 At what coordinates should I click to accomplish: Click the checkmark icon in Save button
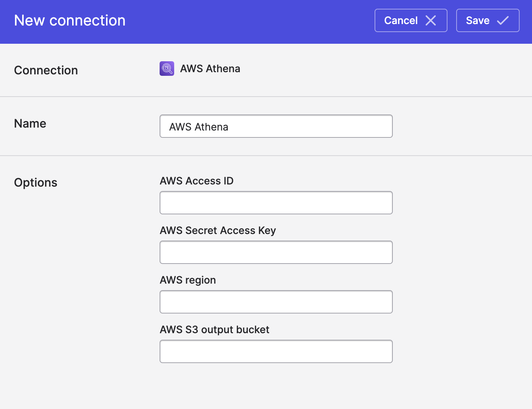(503, 21)
